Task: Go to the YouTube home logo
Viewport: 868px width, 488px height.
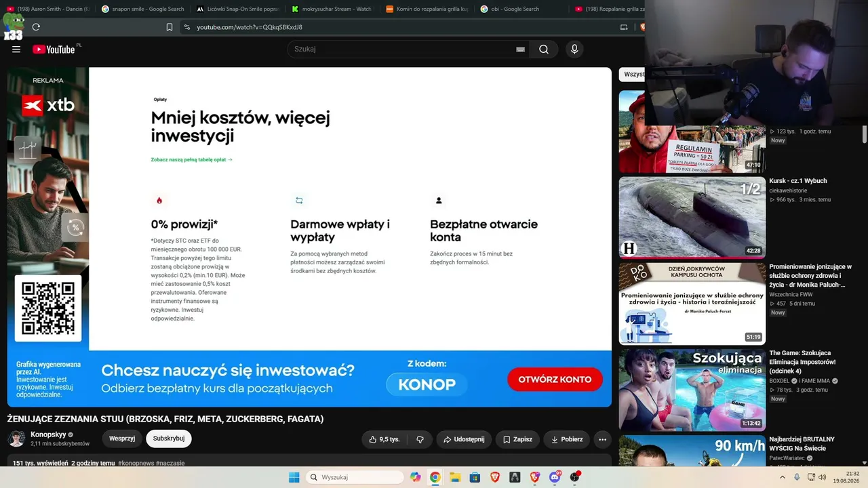Action: [x=54, y=49]
